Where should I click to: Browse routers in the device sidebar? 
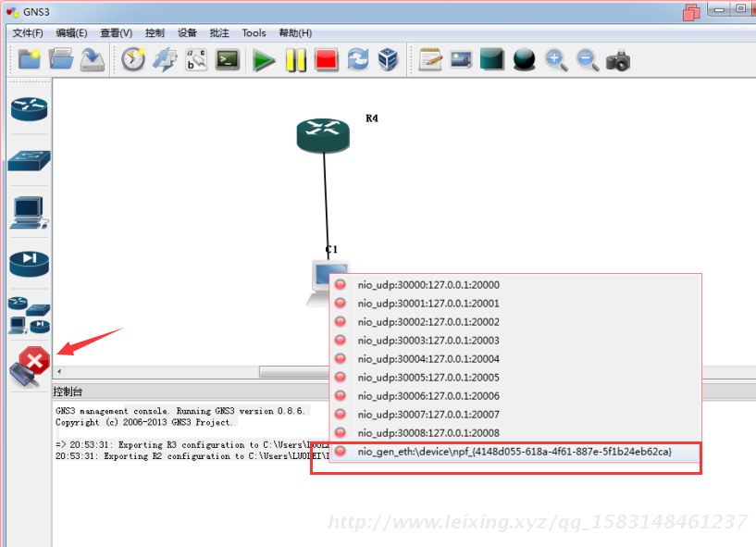click(x=30, y=109)
